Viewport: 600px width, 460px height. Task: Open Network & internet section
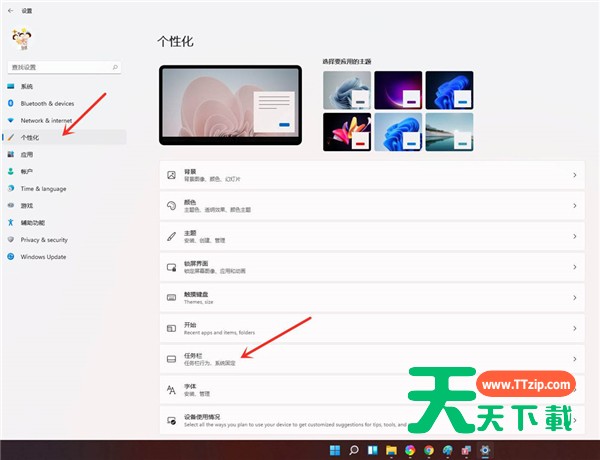click(64, 121)
